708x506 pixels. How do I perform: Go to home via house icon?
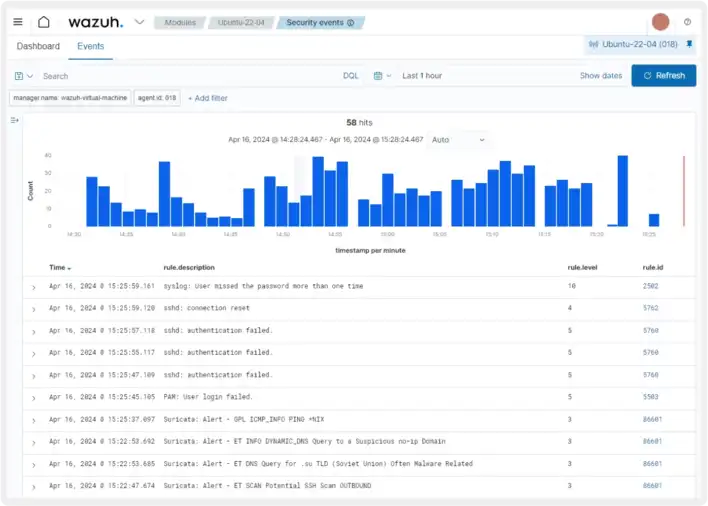44,22
